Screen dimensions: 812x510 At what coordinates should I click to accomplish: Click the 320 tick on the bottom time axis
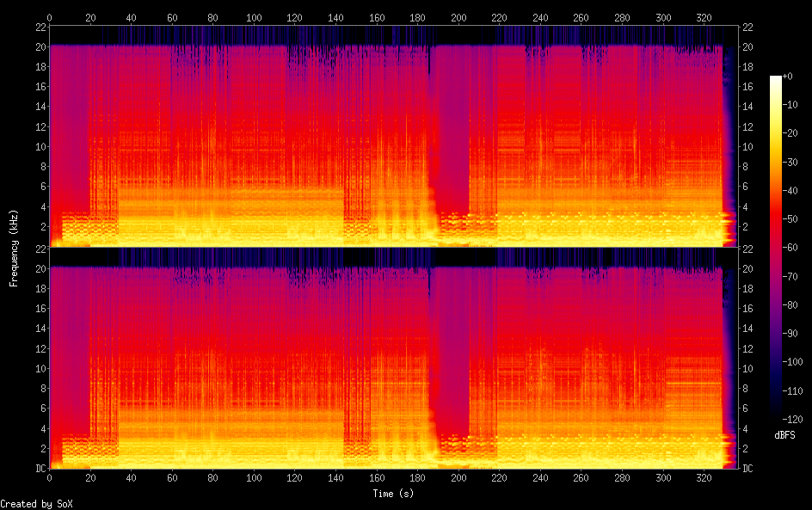point(704,477)
